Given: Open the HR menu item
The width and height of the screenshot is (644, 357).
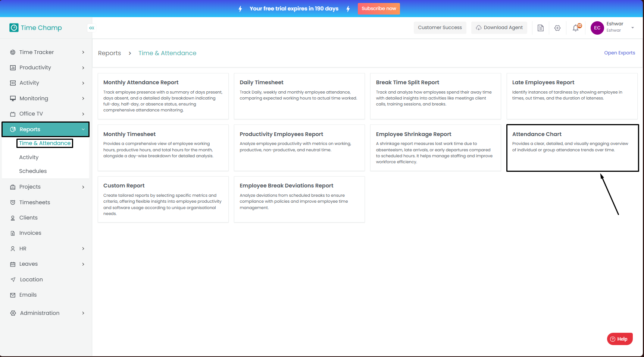Looking at the screenshot, I should point(46,249).
